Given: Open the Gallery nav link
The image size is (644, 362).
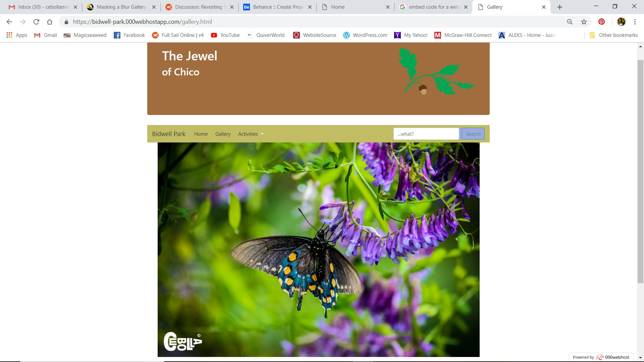Looking at the screenshot, I should (223, 134).
